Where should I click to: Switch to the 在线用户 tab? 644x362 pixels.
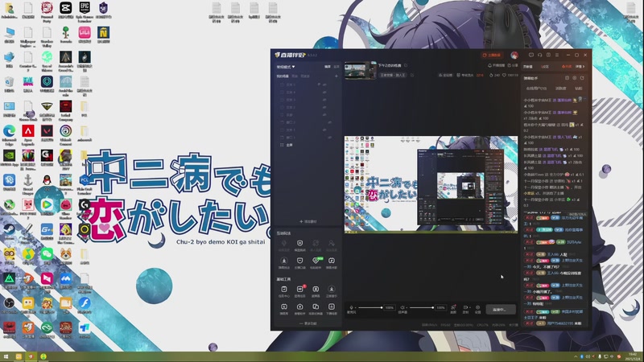pyautogui.click(x=536, y=88)
